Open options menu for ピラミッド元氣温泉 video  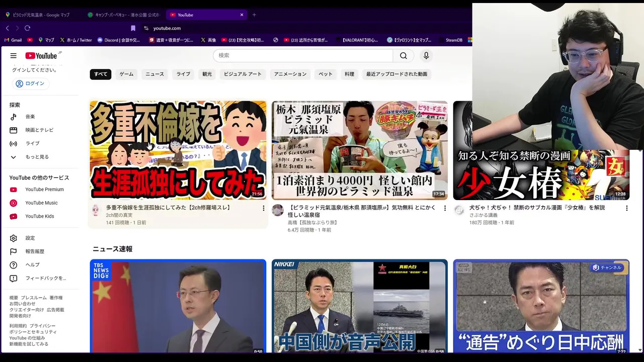(445, 208)
